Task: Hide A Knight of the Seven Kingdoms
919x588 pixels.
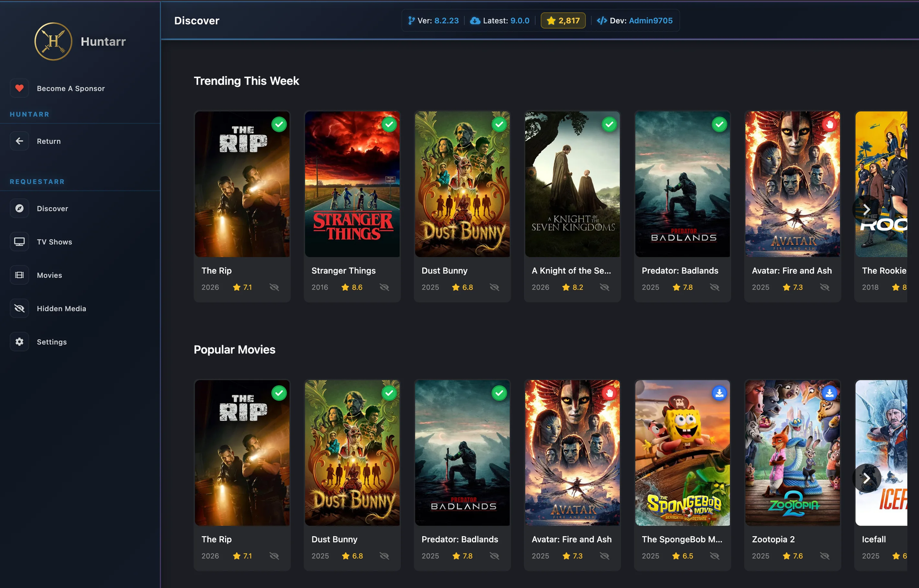Action: tap(604, 287)
